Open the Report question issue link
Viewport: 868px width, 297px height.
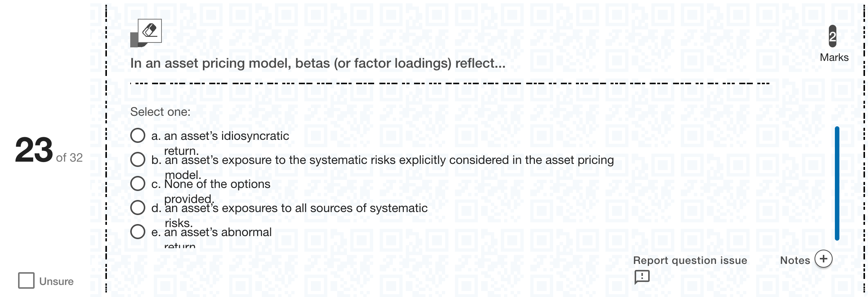690,260
